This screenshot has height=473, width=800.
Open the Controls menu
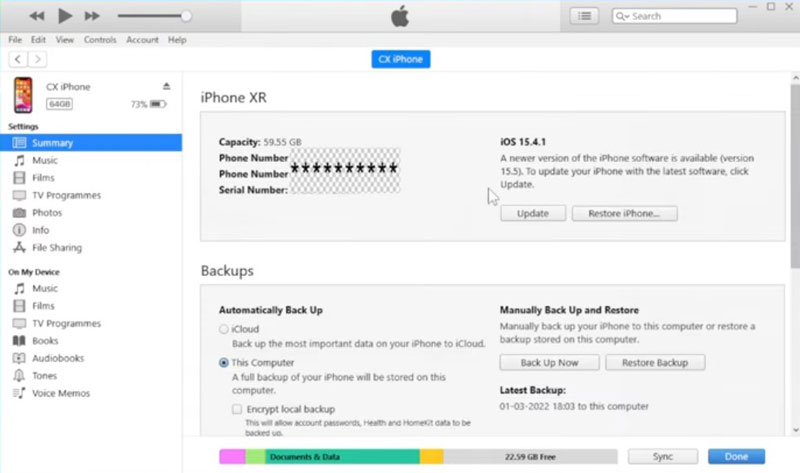[x=100, y=40]
